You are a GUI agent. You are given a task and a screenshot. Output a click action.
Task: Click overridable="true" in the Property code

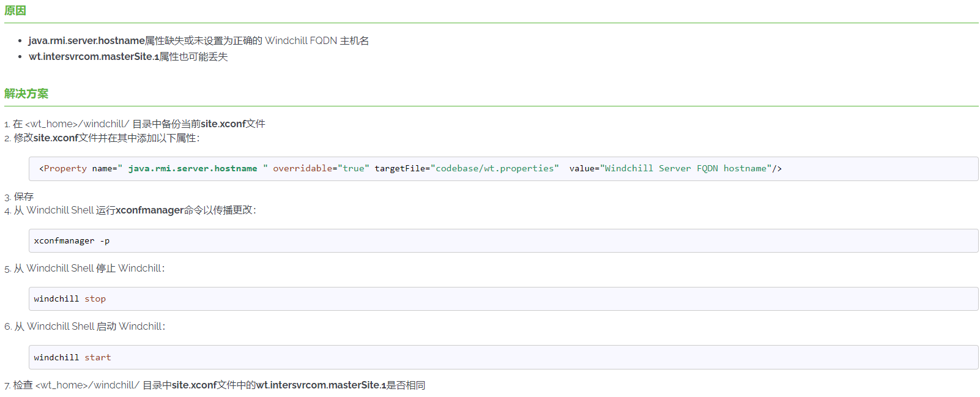321,168
